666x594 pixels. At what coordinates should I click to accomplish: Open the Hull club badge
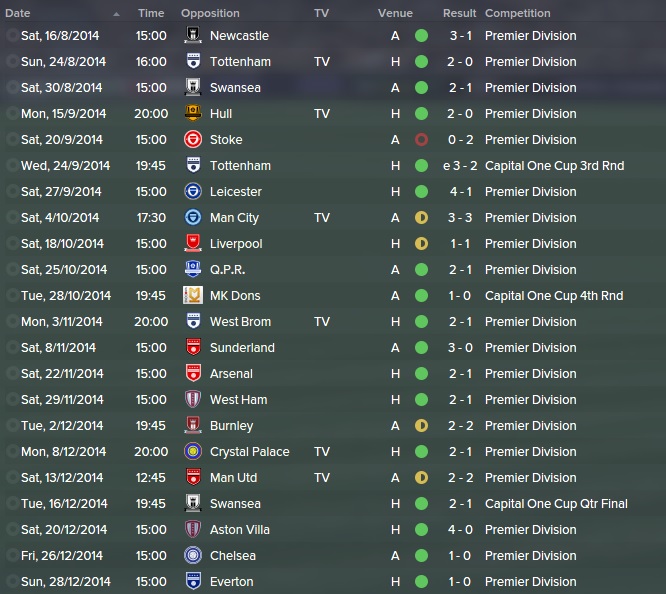click(x=193, y=113)
